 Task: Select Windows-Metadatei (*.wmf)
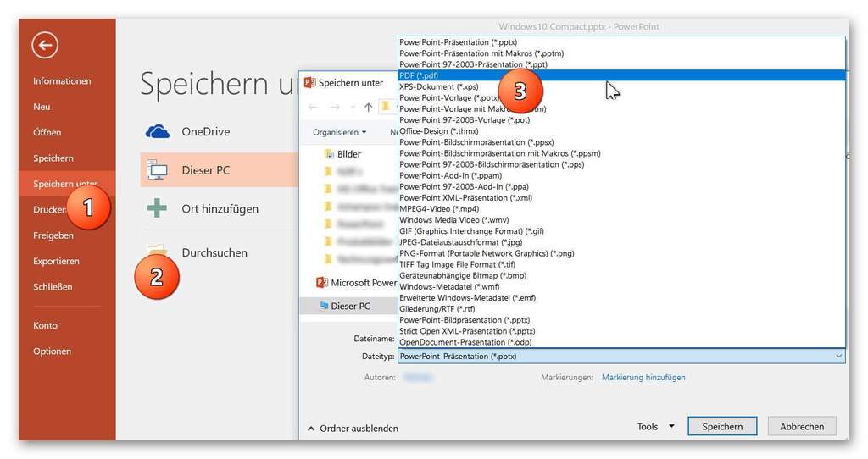click(621, 286)
